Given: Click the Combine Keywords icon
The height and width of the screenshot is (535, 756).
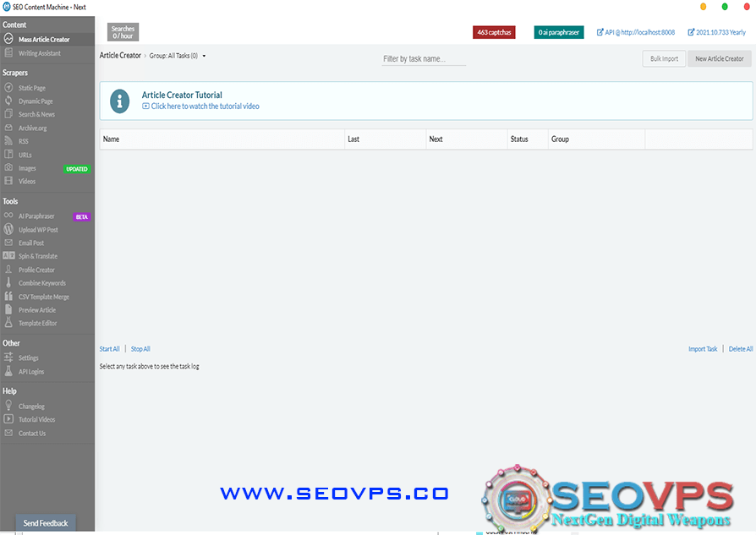Looking at the screenshot, I should pos(8,282).
